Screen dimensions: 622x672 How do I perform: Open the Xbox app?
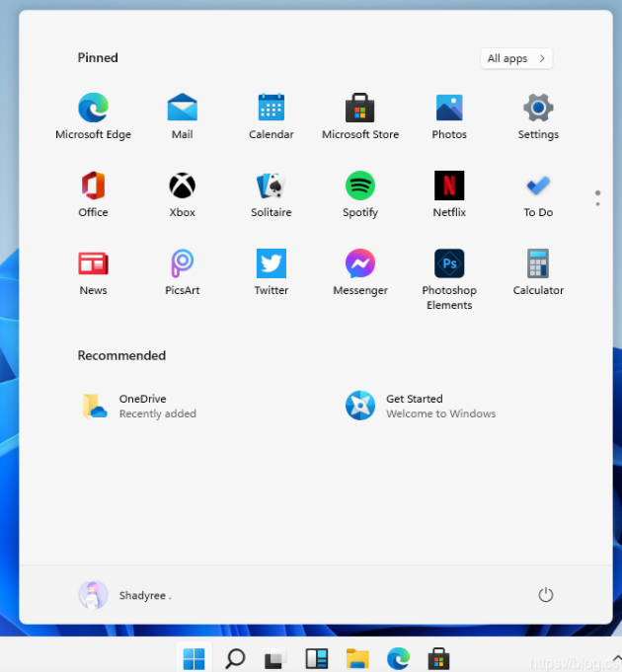tap(183, 193)
